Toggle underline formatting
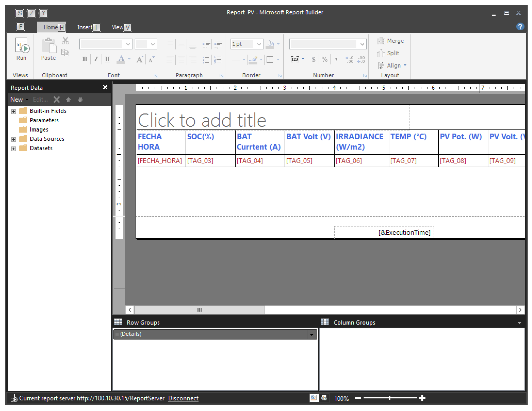This screenshot has height=411, width=532. pyautogui.click(x=107, y=59)
